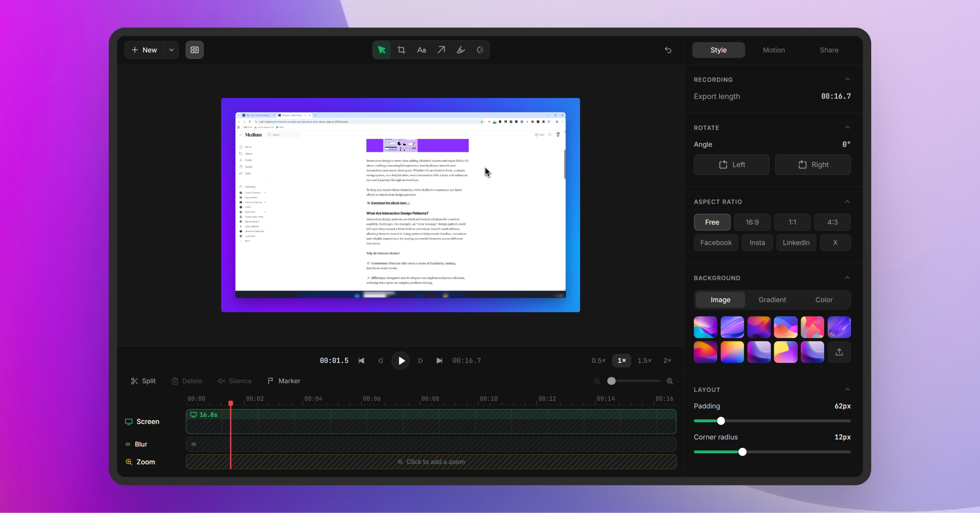This screenshot has height=513, width=980.
Task: Click the timeline zoom out magnifier
Action: [x=597, y=381]
